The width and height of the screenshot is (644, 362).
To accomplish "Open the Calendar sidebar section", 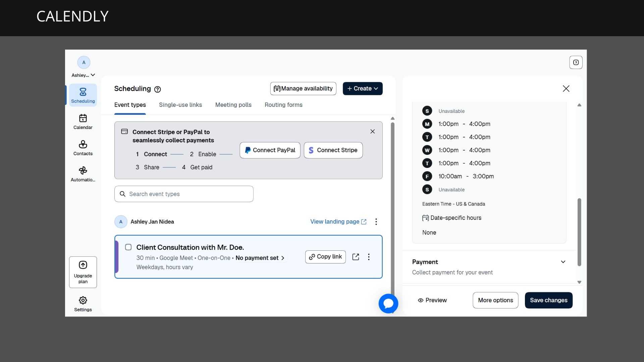I will click(x=83, y=122).
